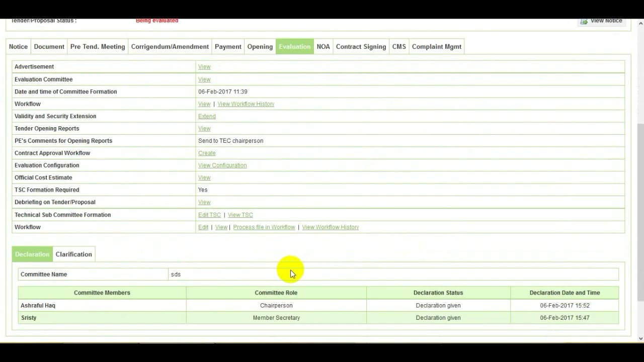Select committee member Ashraful Haq
The height and width of the screenshot is (362, 644).
[x=38, y=306]
